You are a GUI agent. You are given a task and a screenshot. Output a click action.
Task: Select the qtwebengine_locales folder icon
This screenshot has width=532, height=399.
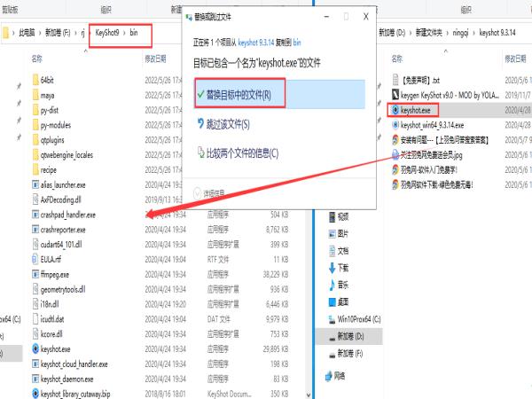tap(35, 154)
